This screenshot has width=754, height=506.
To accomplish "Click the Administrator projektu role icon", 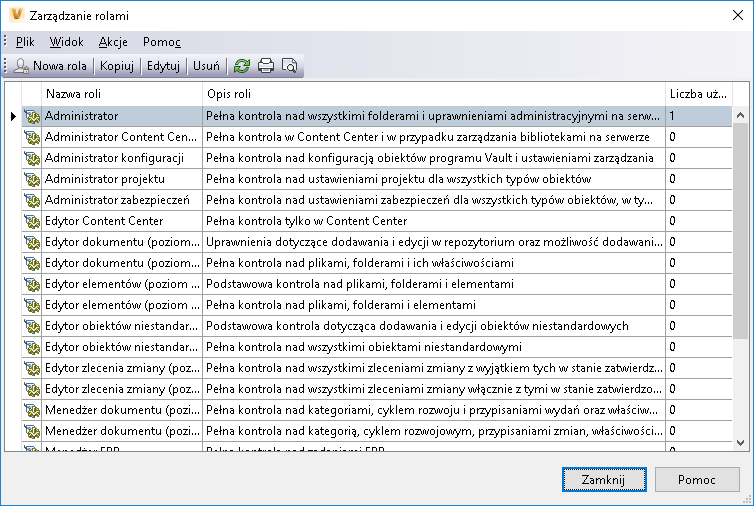I will [31, 180].
